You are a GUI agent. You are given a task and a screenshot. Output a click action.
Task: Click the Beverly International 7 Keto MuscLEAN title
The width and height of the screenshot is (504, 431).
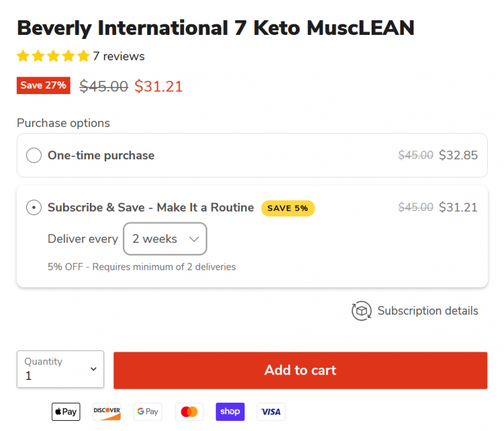(x=216, y=28)
